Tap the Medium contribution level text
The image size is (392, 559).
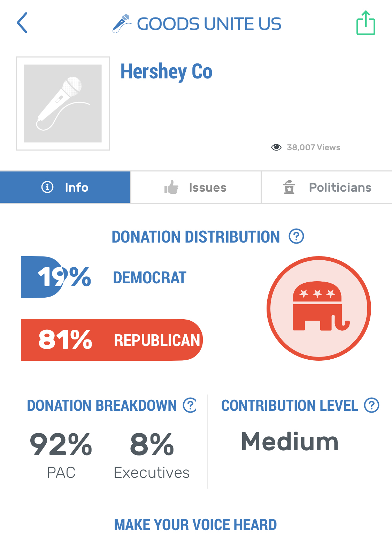click(x=290, y=442)
